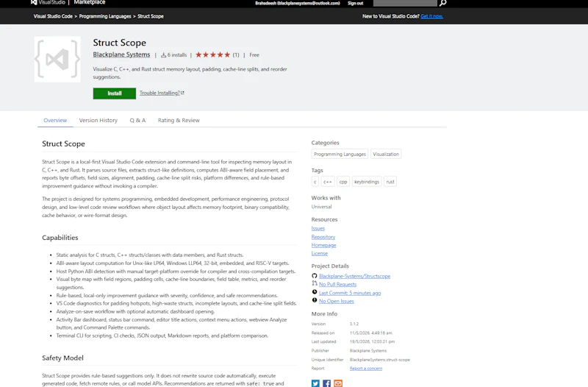588x387 pixels.
Task: Click the 'Get it now' link
Action: pyautogui.click(x=431, y=16)
